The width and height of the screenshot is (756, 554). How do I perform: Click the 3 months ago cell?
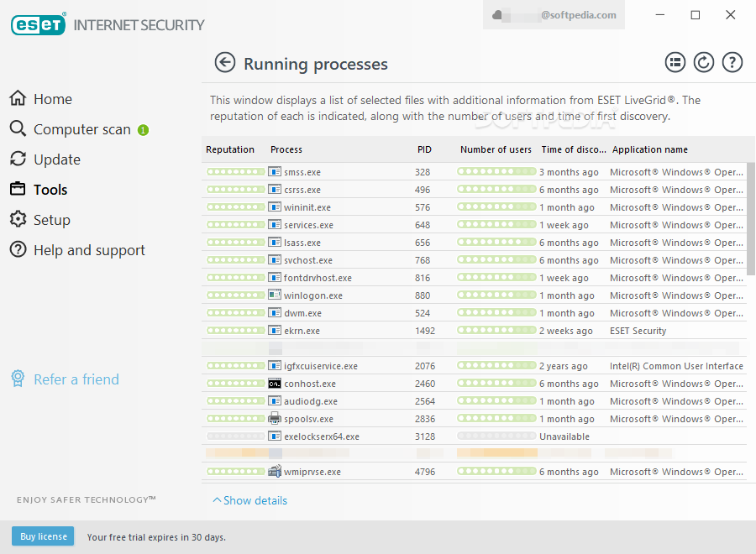pos(569,172)
